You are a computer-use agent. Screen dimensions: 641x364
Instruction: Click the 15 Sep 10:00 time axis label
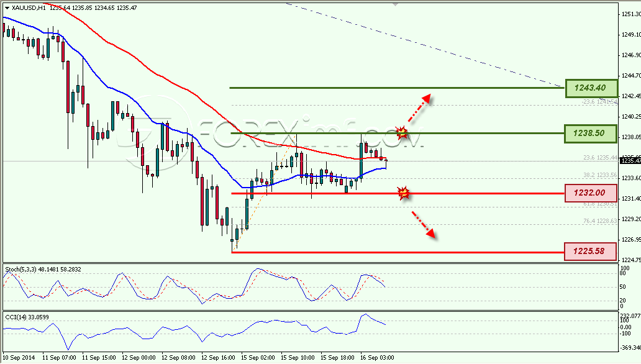298,357
